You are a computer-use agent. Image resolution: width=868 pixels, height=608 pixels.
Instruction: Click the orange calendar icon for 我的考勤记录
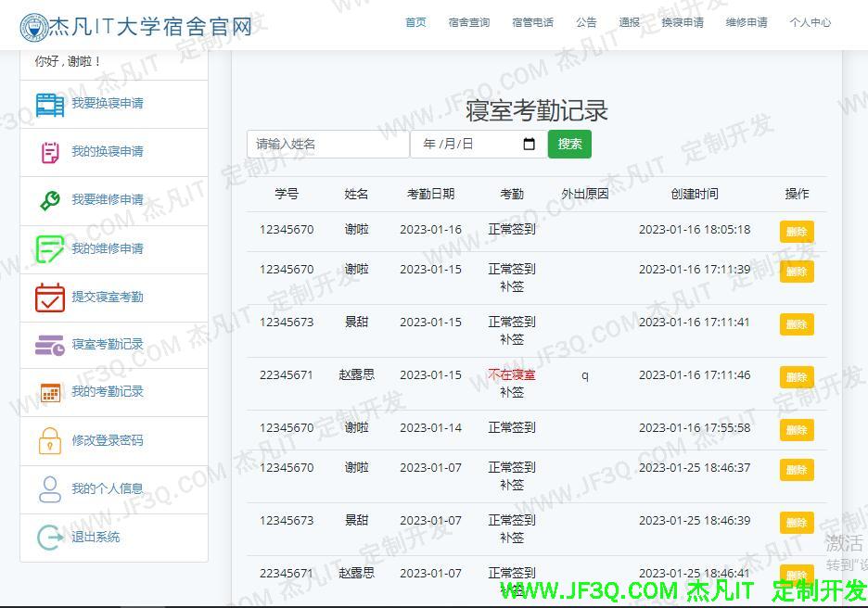point(50,392)
